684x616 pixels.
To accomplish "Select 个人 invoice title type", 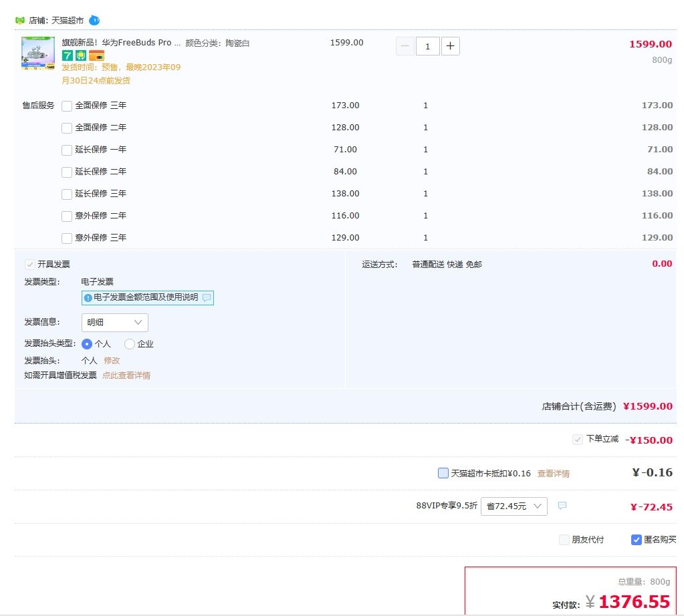I will tap(87, 344).
